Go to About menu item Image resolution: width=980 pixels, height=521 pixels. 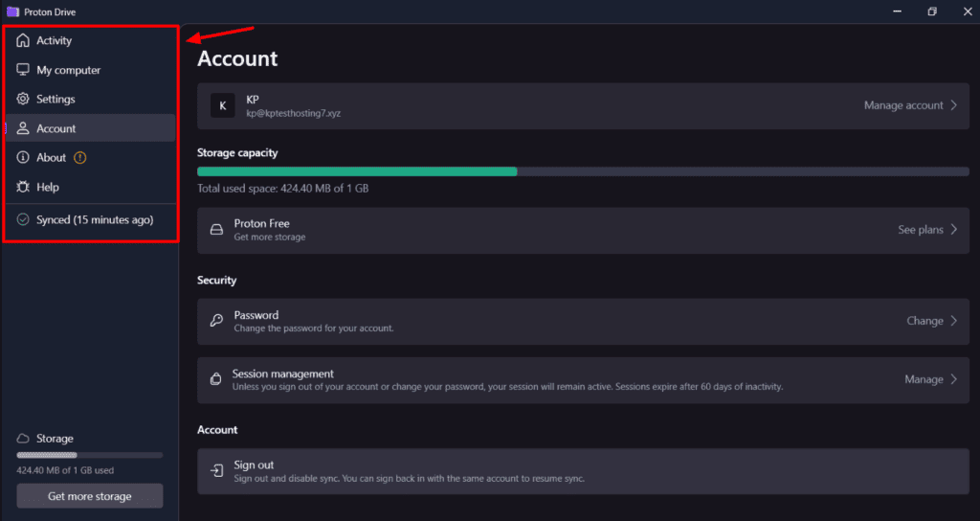[x=51, y=158]
